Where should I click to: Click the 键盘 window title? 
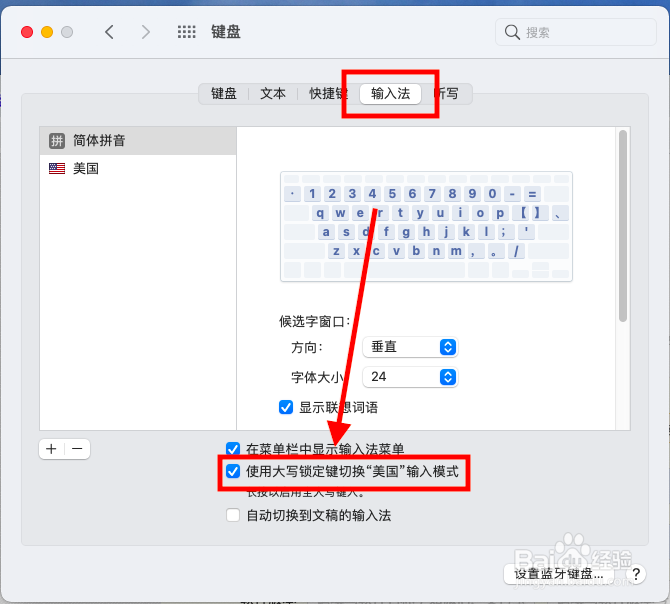[226, 32]
